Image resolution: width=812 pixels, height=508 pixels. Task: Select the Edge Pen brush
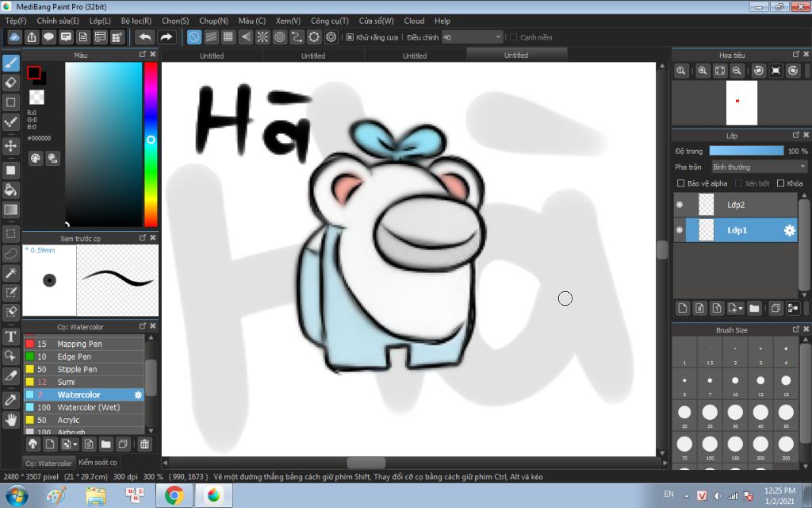coord(84,356)
